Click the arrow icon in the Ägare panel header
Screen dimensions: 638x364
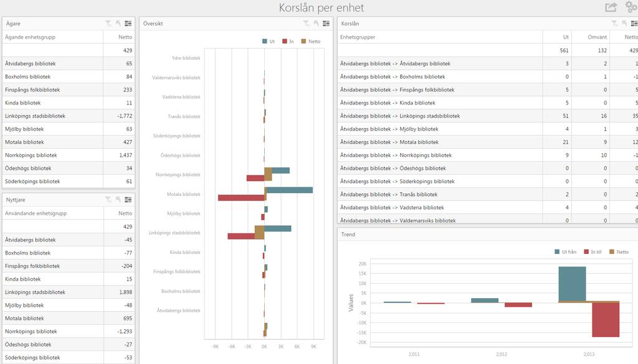118,24
